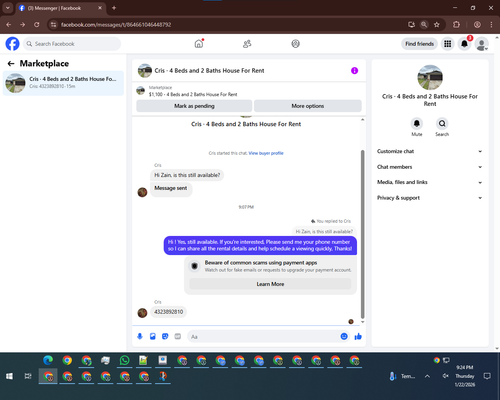Click the "Hi Zain, is this still available?" message
The width and height of the screenshot is (500, 400).
pos(187,175)
